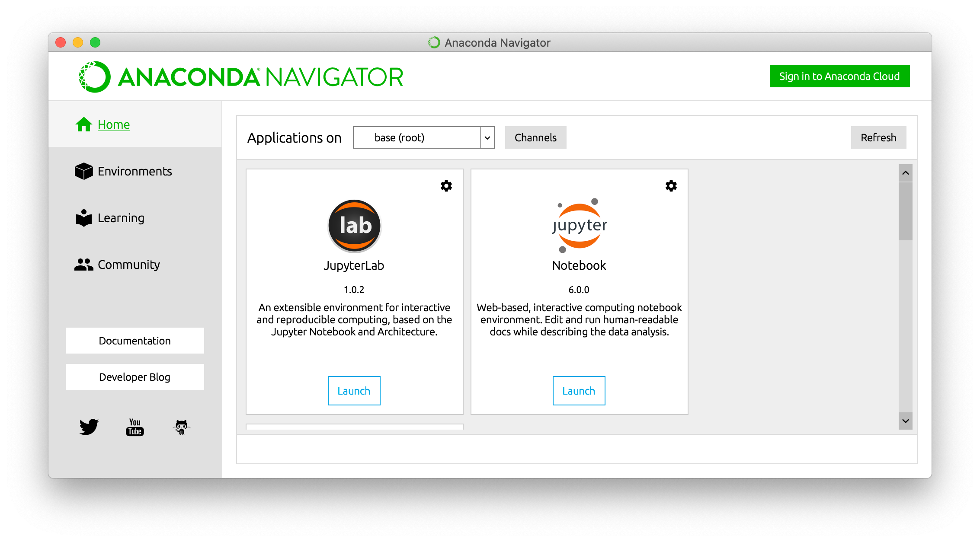Click Sign in to Anaconda Cloud
Image resolution: width=980 pixels, height=542 pixels.
839,76
